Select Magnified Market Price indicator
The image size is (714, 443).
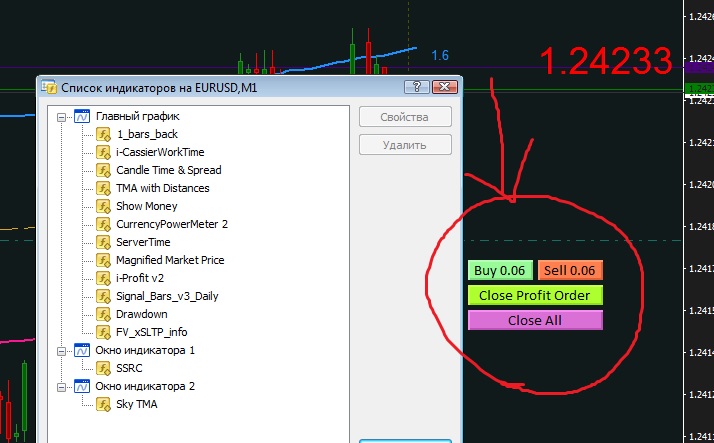click(x=170, y=260)
